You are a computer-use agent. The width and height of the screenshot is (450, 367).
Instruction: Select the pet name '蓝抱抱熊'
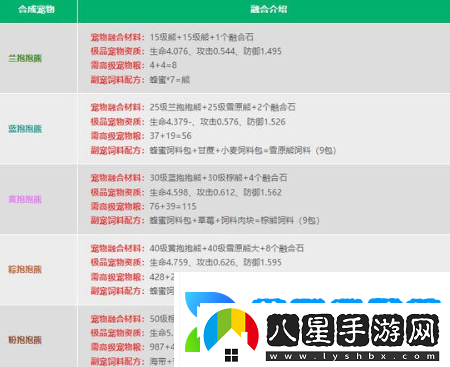pyautogui.click(x=25, y=129)
